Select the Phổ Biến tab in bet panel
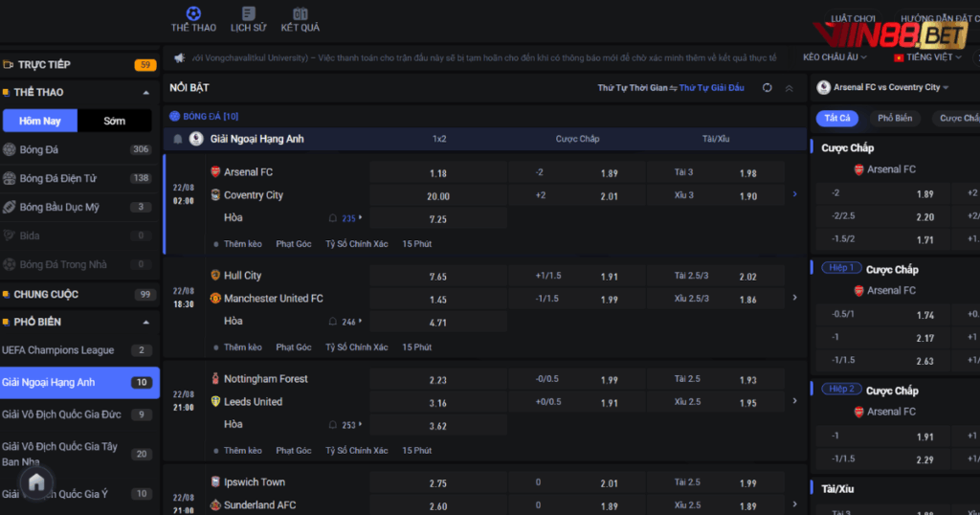 point(895,118)
